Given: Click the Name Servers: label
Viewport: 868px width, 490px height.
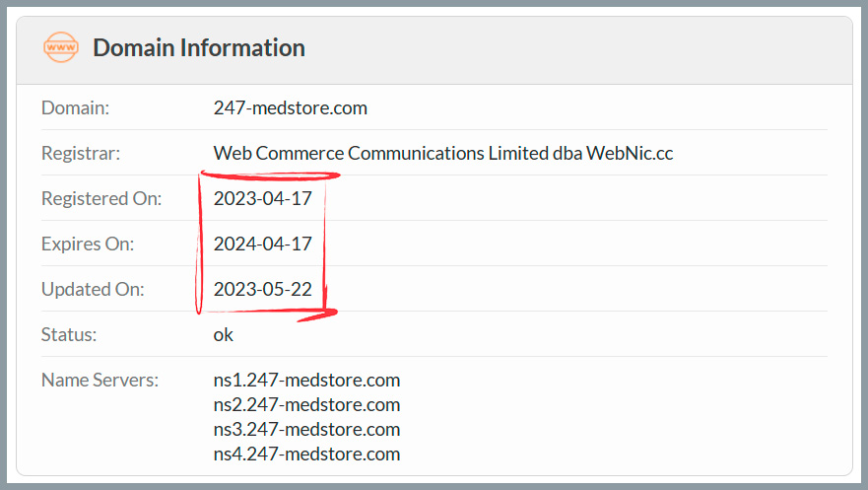Looking at the screenshot, I should [x=100, y=381].
